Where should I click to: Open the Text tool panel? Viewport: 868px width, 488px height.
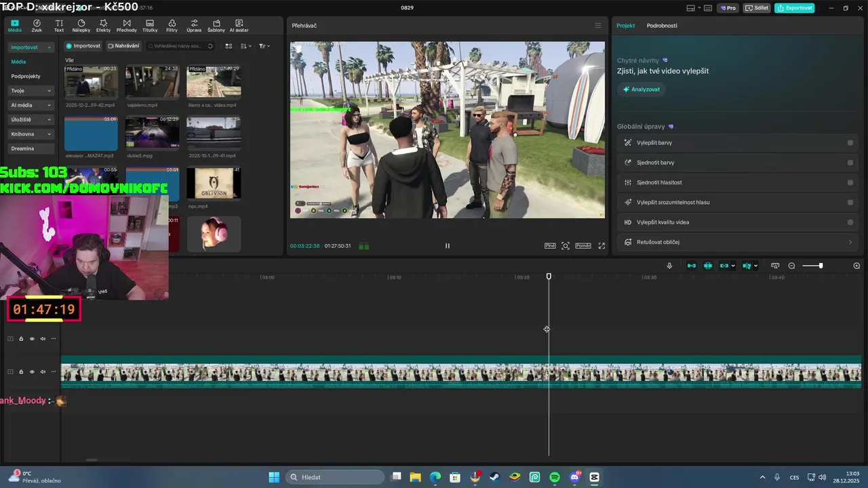click(x=59, y=26)
